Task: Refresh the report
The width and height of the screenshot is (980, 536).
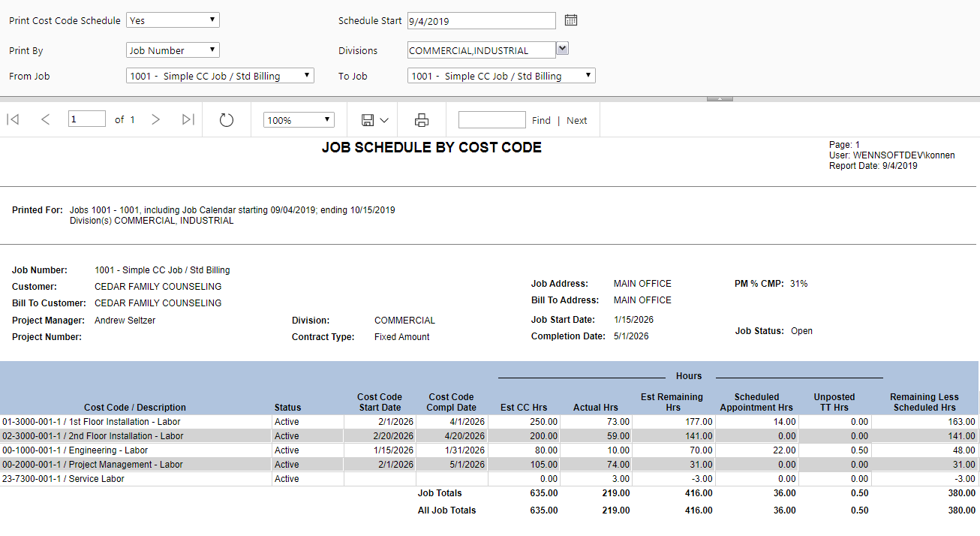Action: coord(227,120)
